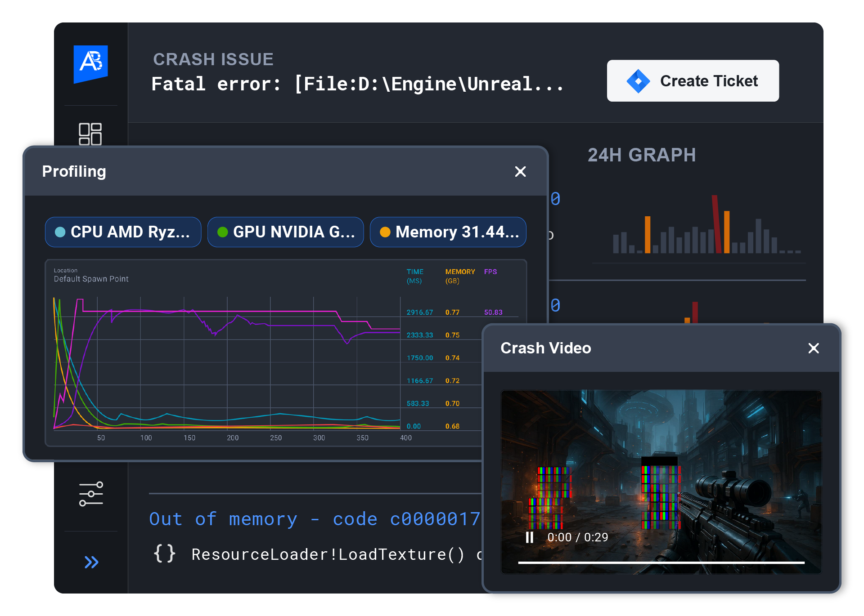
Task: Click the curly braces code frame icon
Action: (x=164, y=554)
